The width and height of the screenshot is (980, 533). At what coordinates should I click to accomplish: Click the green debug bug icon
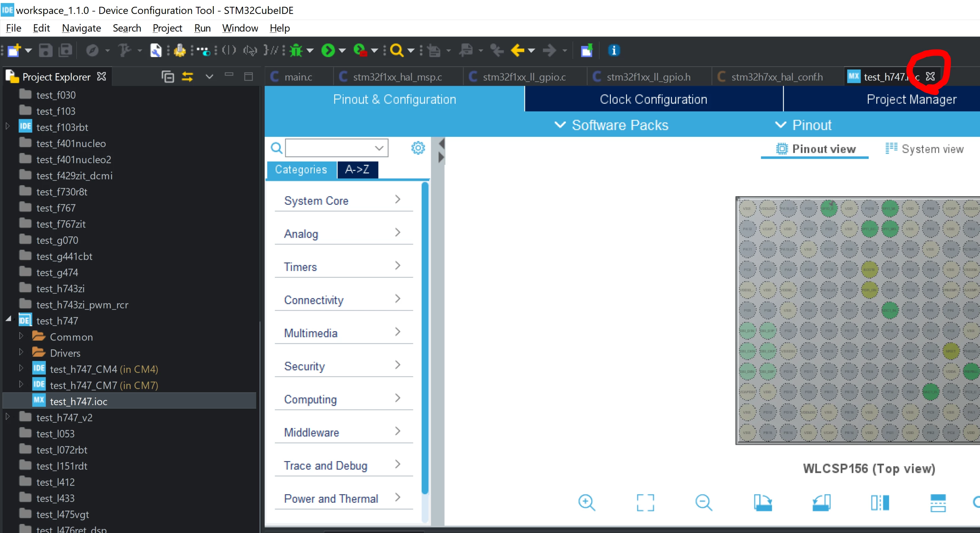(296, 50)
